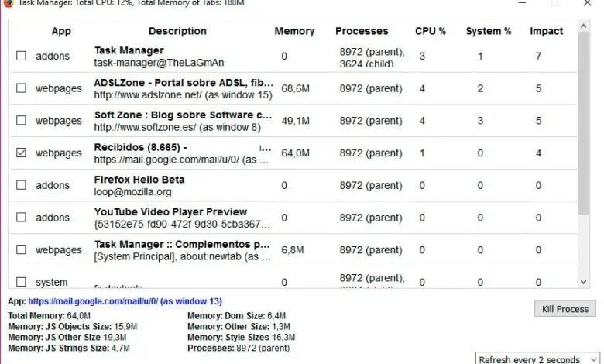Check the Firefox Hello Beta checkbox

point(22,185)
